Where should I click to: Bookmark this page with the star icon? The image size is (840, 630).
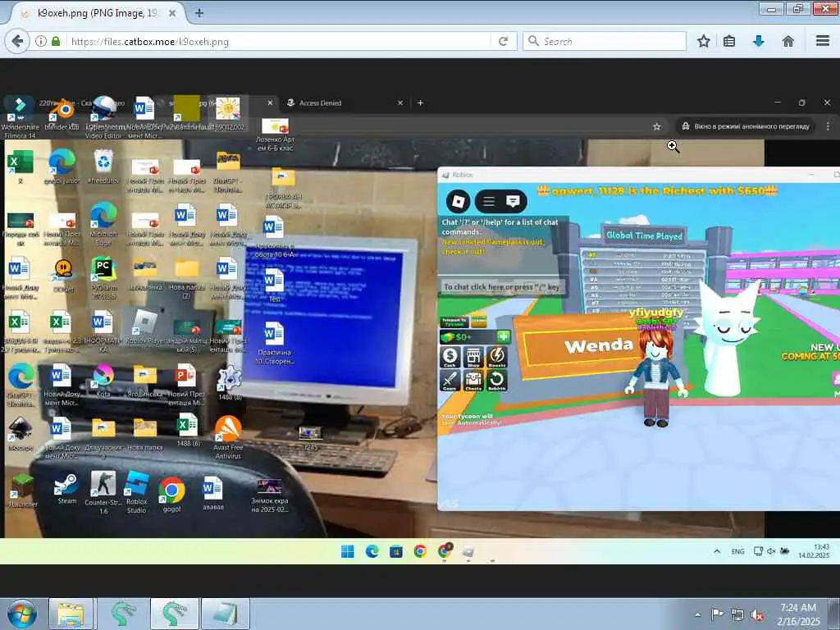(703, 41)
